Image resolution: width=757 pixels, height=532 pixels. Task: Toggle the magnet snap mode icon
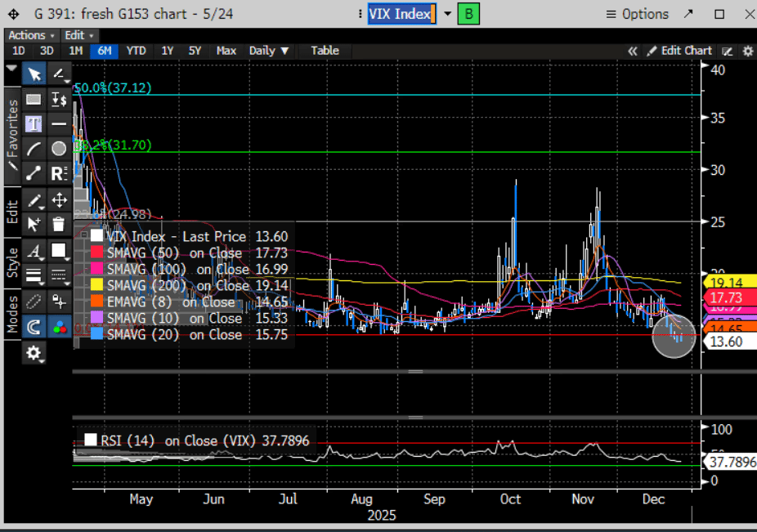pos(34,327)
